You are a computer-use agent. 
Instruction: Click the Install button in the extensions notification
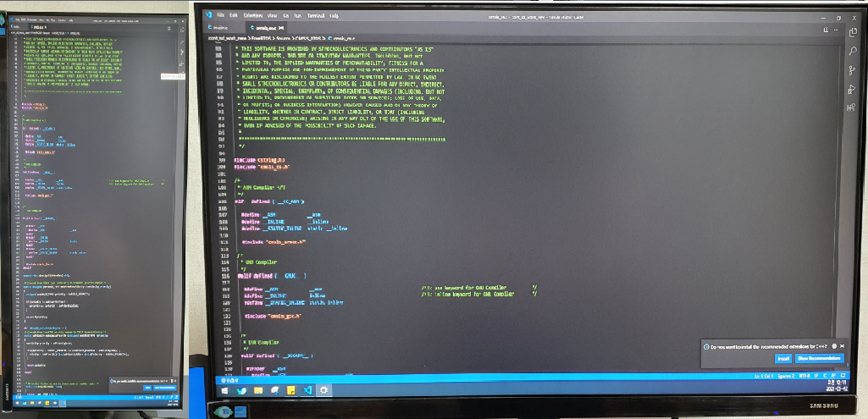point(783,359)
